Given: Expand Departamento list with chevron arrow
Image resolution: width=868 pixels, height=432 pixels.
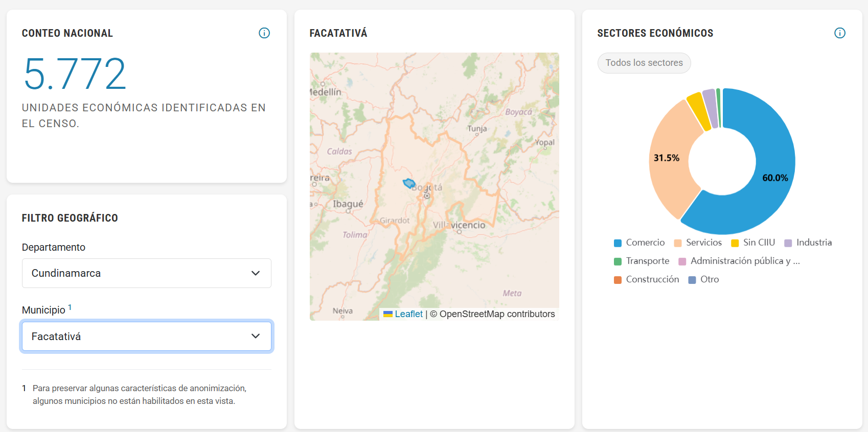Looking at the screenshot, I should 256,273.
